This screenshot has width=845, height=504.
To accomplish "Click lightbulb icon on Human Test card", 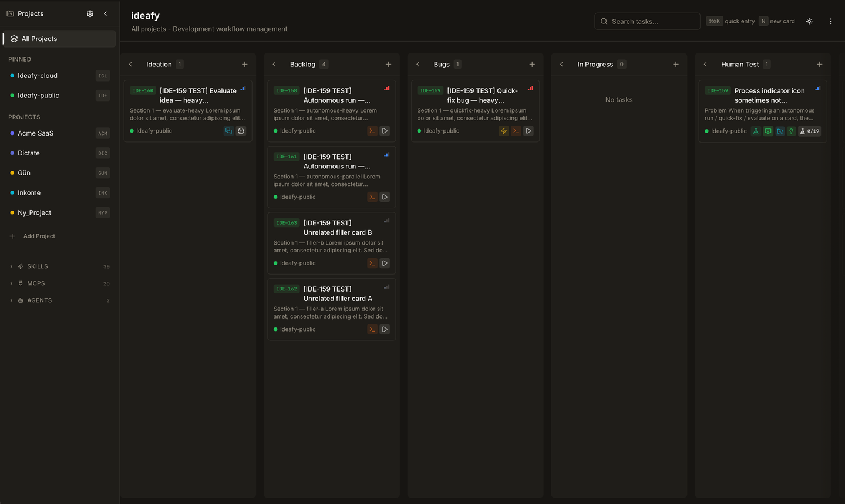I will pyautogui.click(x=792, y=131).
